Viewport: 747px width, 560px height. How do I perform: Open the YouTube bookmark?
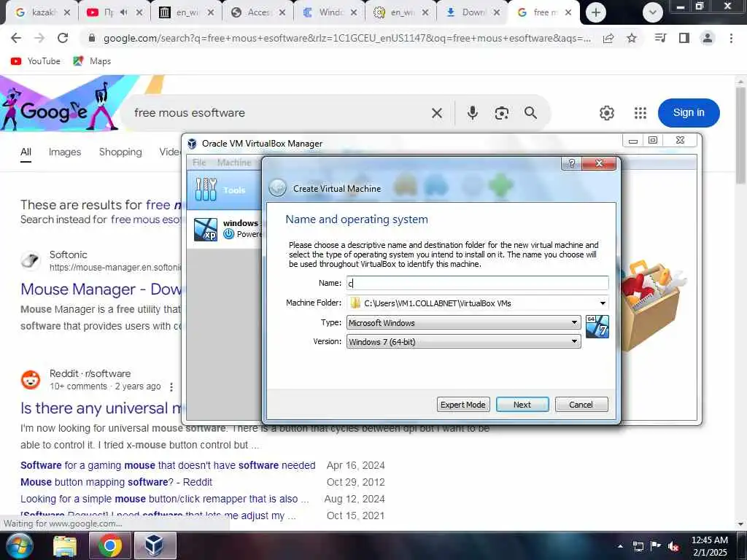coord(36,61)
